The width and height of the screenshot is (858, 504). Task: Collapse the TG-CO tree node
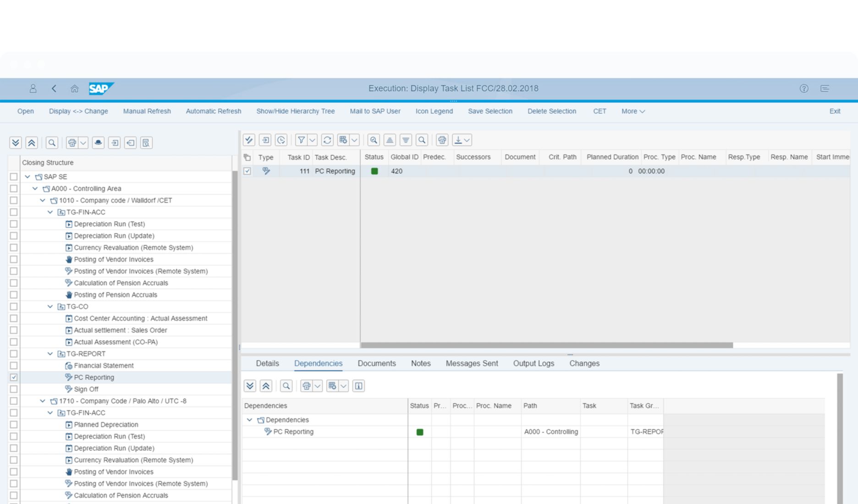[x=50, y=307]
